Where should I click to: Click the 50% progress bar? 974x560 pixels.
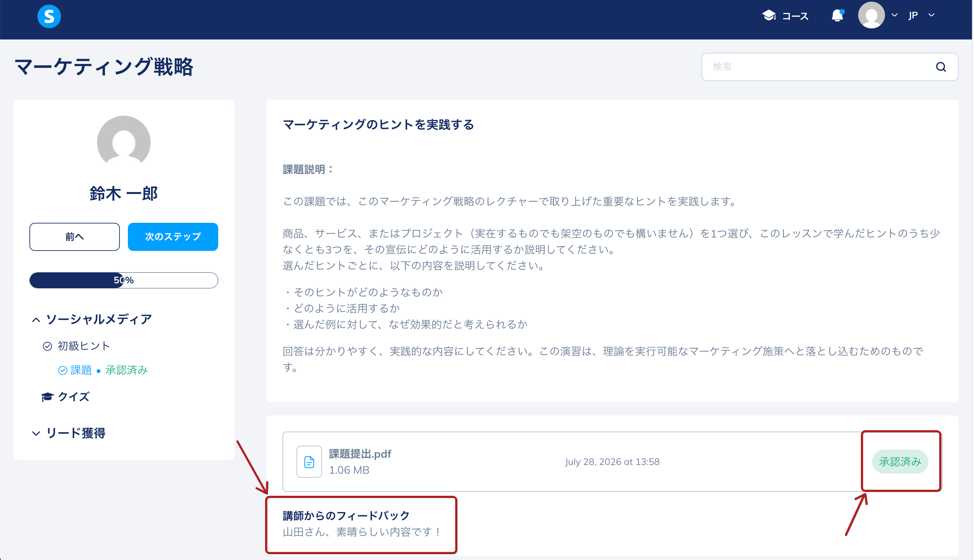click(124, 280)
